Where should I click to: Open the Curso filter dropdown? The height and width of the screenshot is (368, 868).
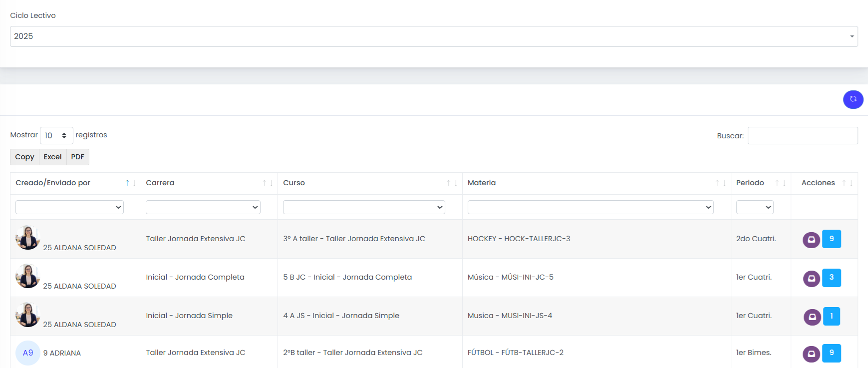click(364, 207)
